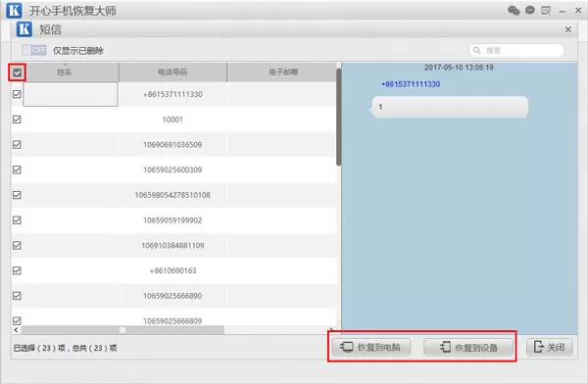Select the +8615371111330 list cell
This screenshot has height=384, width=588.
point(172,94)
